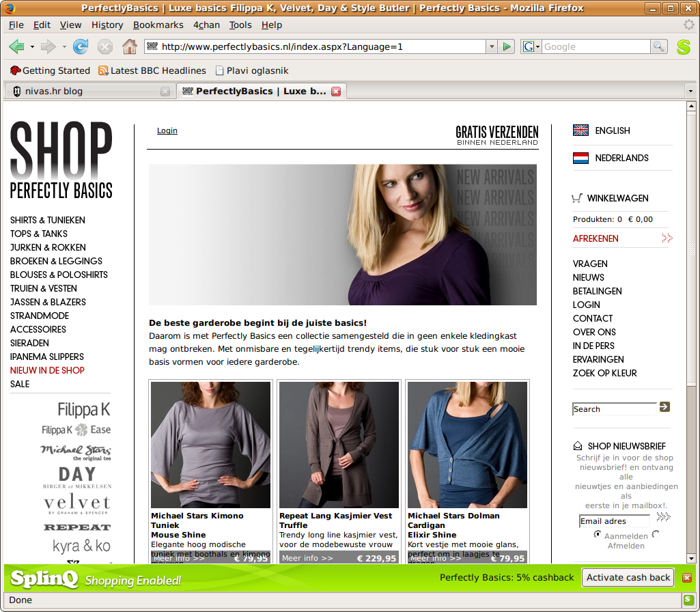Close the SplinQ cashback bar
Viewport: 700px width, 612px height.
click(x=687, y=578)
